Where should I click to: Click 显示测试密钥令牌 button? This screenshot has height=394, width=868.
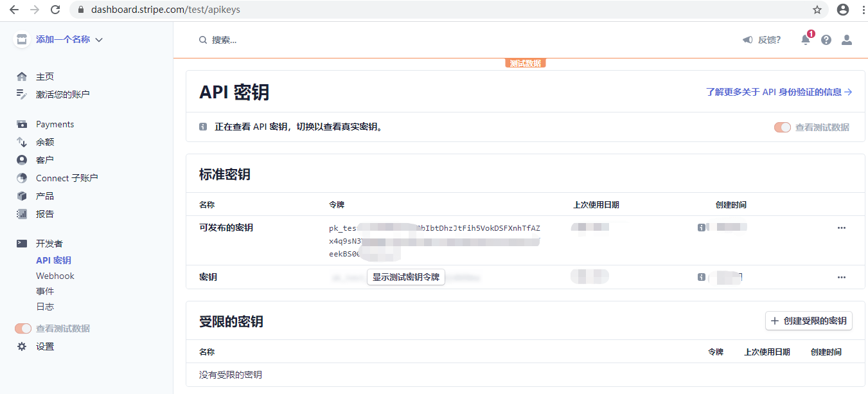(406, 277)
